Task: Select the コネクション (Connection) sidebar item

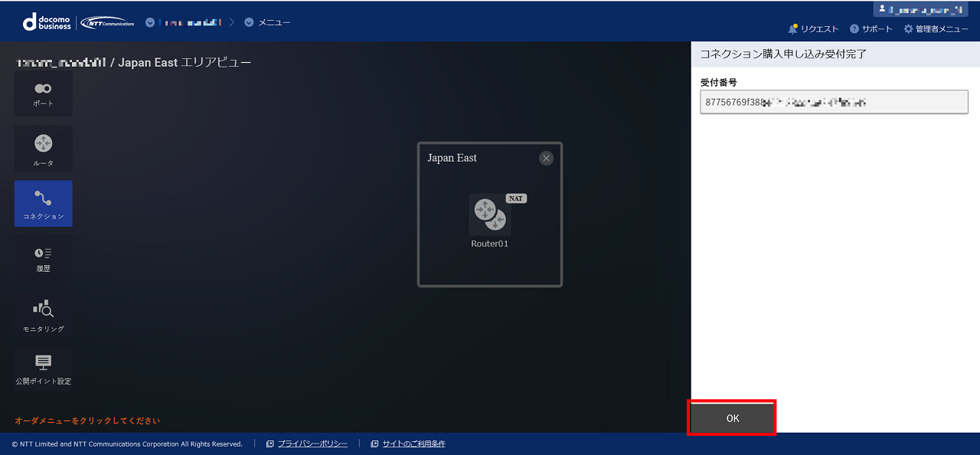Action: click(x=44, y=204)
